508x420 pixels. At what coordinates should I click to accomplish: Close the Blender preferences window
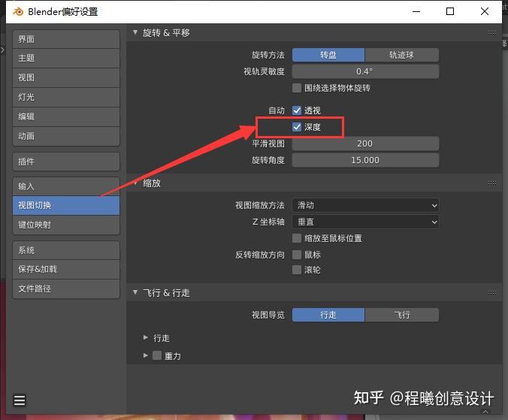pyautogui.click(x=485, y=12)
